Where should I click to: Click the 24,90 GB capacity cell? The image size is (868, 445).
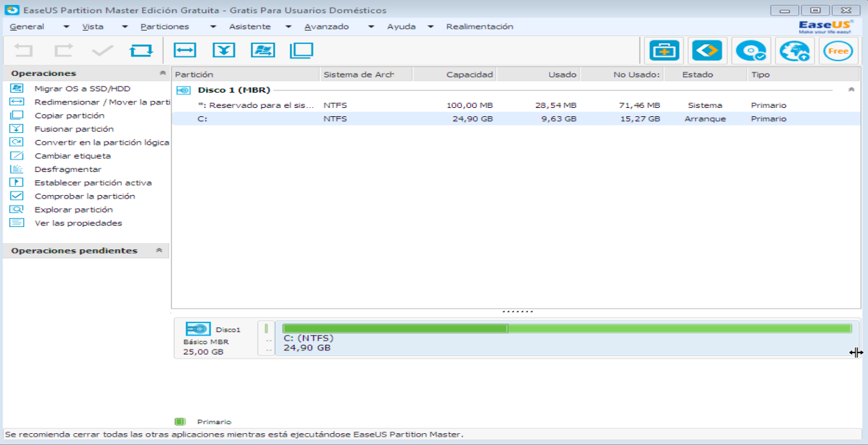(472, 118)
